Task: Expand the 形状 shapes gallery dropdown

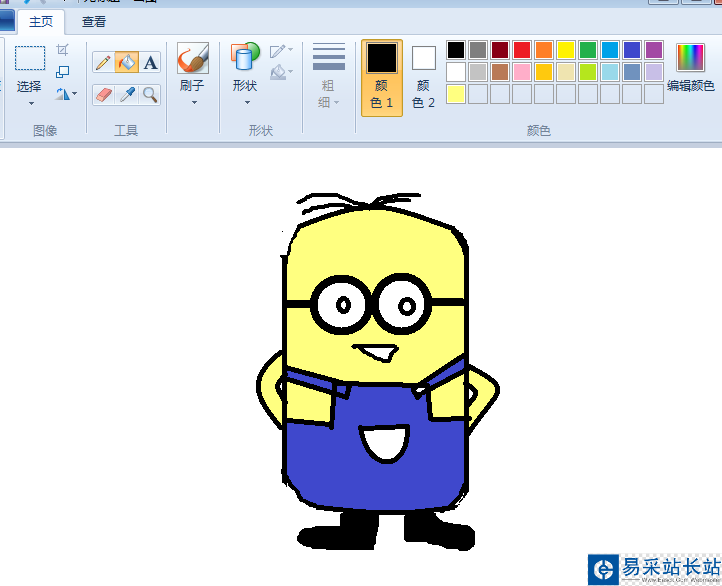Action: tap(245, 102)
